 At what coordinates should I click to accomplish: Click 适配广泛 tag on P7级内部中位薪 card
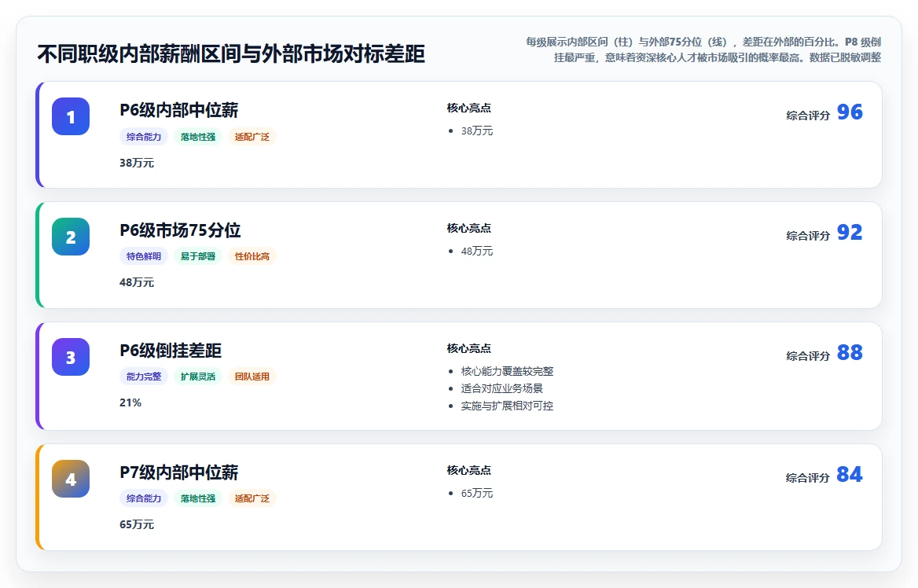pos(252,498)
